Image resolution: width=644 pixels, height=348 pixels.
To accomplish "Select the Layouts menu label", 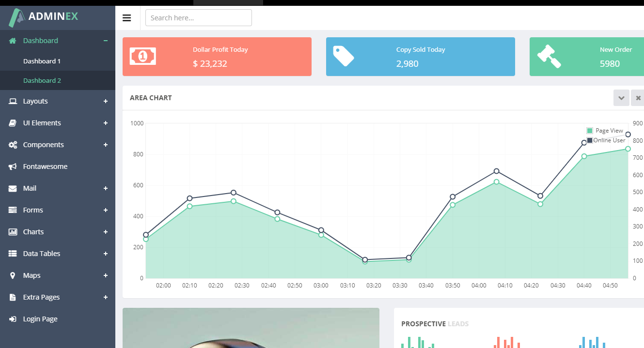I will click(x=35, y=101).
